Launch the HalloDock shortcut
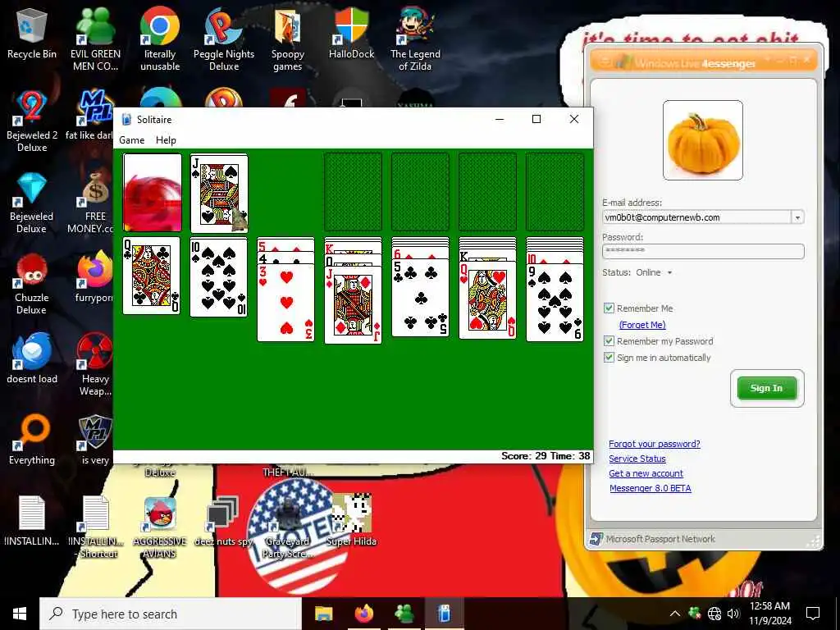840x630 pixels. coord(351,33)
